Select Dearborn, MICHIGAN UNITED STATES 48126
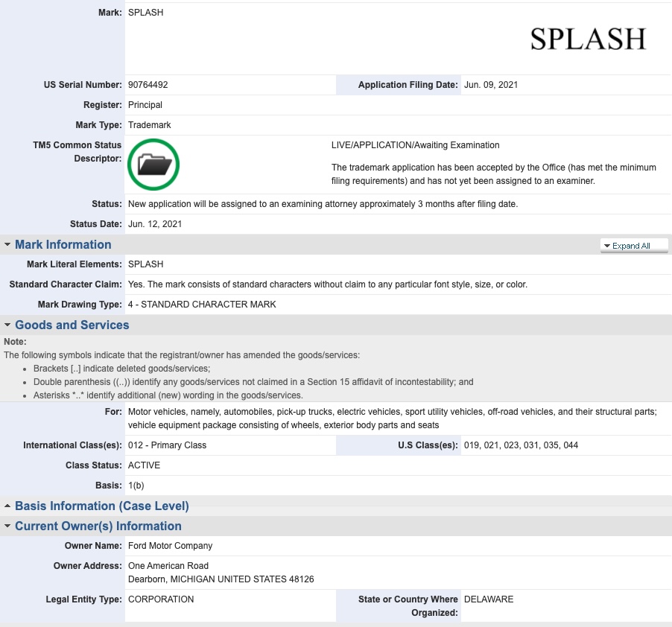The height and width of the screenshot is (627, 672). click(x=221, y=579)
